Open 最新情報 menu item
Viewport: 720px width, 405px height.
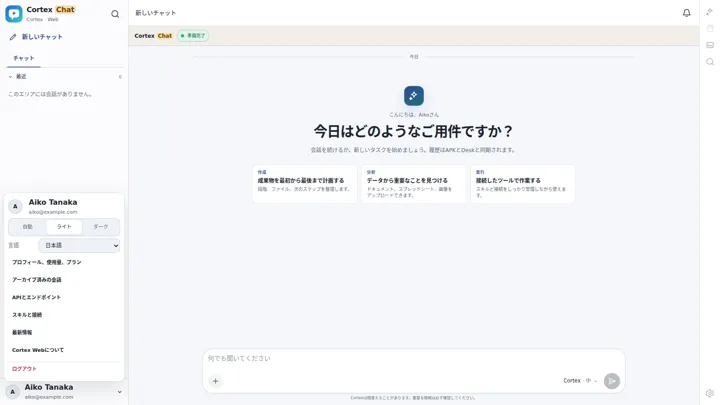point(64,332)
